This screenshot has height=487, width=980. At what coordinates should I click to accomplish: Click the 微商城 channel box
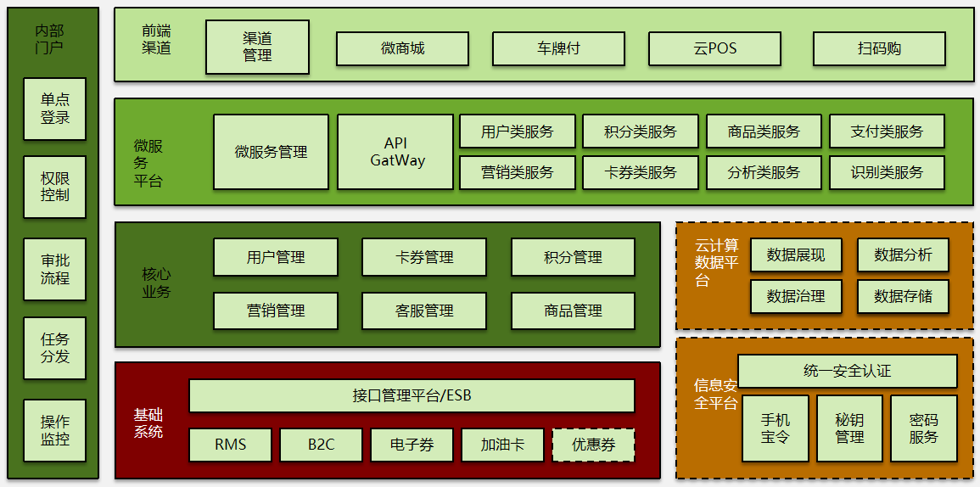[402, 49]
